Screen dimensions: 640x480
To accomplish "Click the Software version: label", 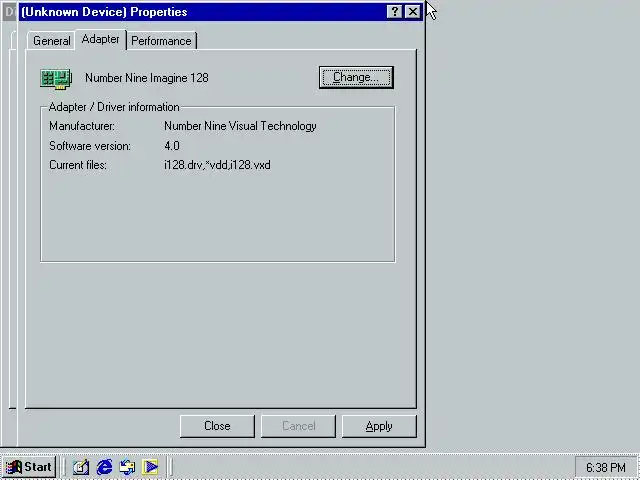I will [x=90, y=146].
